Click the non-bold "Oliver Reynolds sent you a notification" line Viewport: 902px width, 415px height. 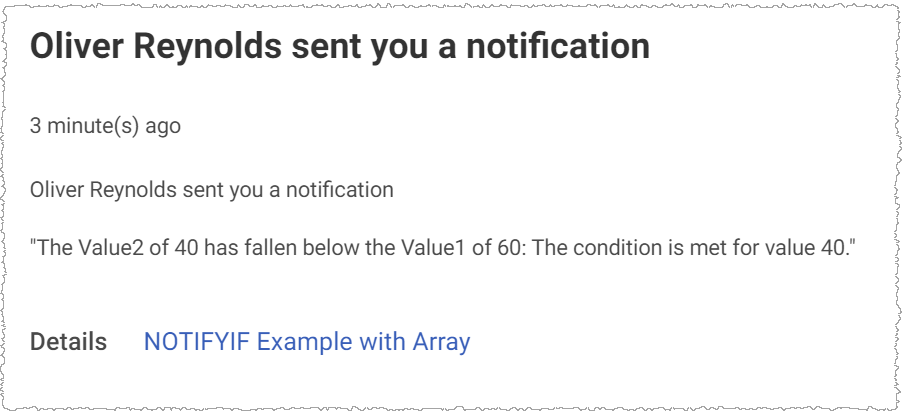(x=212, y=190)
